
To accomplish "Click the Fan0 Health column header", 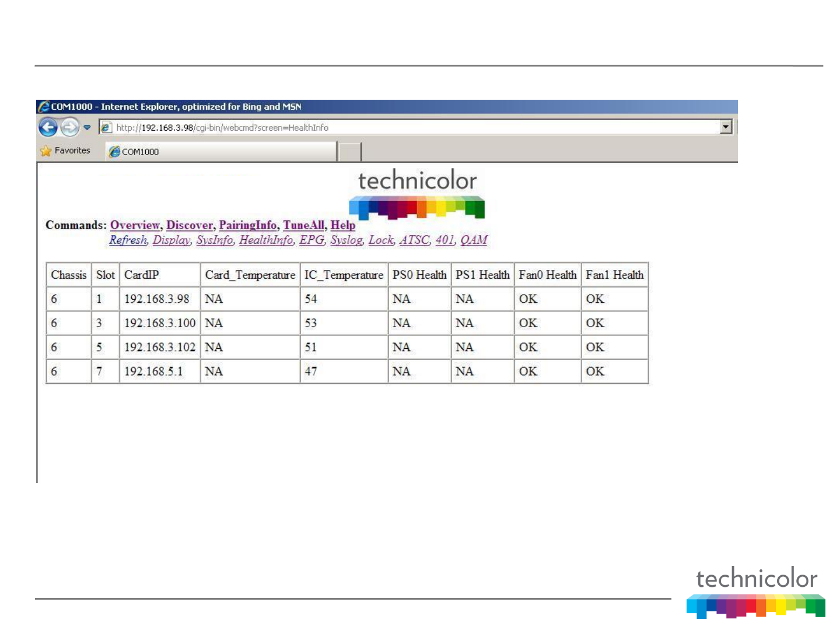I will point(548,275).
